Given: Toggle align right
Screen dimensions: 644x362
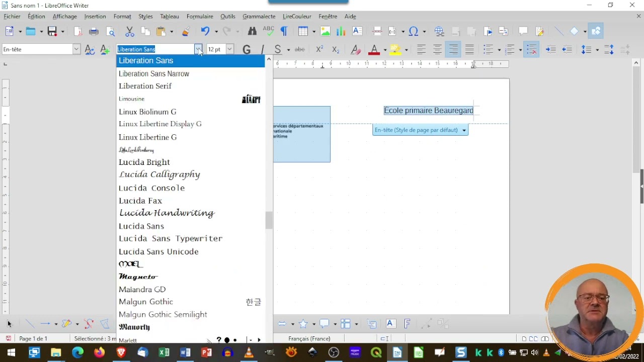Looking at the screenshot, I should 453,49.
